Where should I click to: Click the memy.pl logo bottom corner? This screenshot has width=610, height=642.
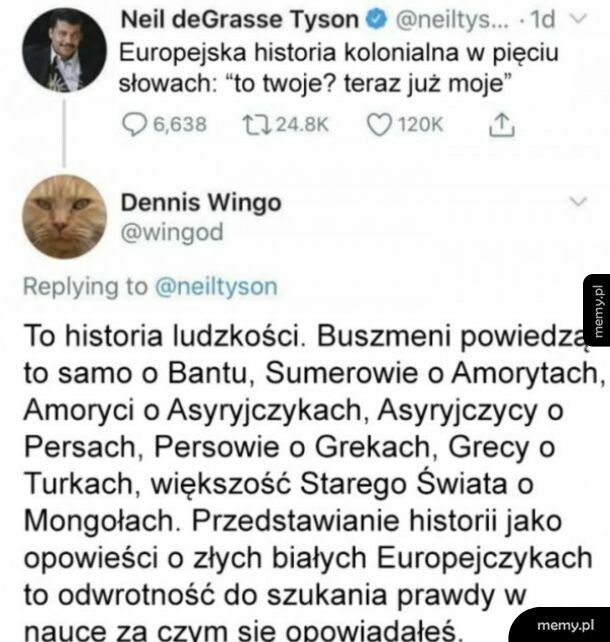[x=565, y=625]
